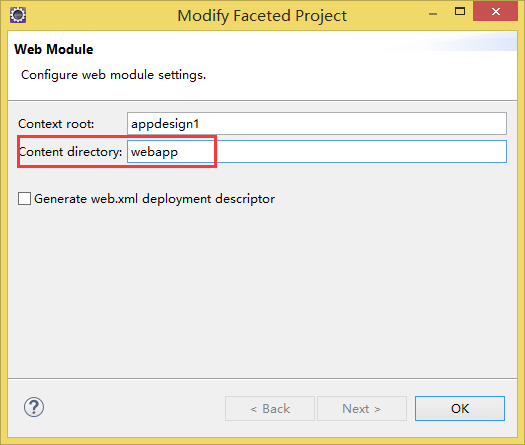Focus the Context root input field
525x445 pixels.
click(x=317, y=124)
